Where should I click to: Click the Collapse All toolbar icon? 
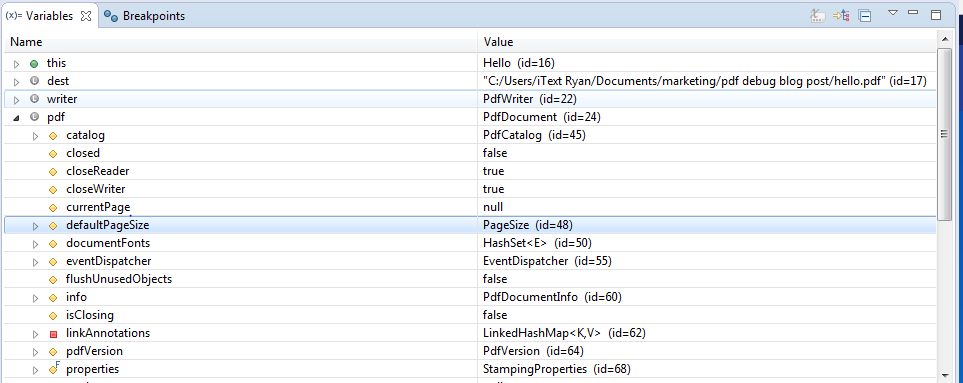pyautogui.click(x=865, y=16)
